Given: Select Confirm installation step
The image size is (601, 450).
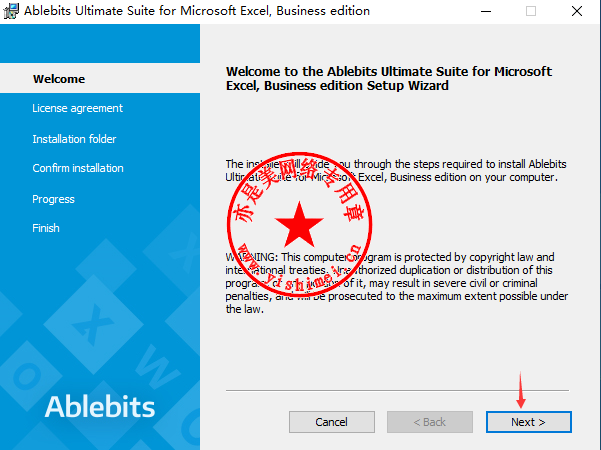Looking at the screenshot, I should (x=78, y=168).
